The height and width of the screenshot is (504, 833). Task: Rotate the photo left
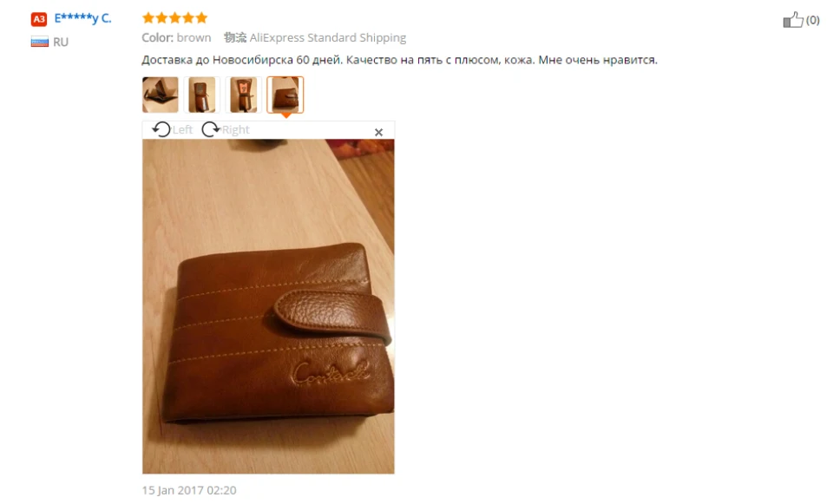coord(161,129)
